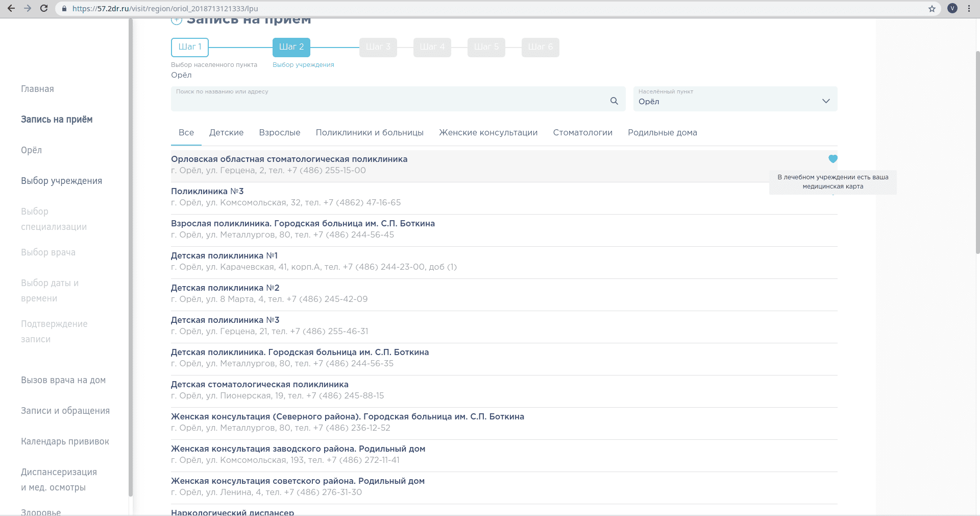Choose Детская поликлиника №2

tap(225, 288)
